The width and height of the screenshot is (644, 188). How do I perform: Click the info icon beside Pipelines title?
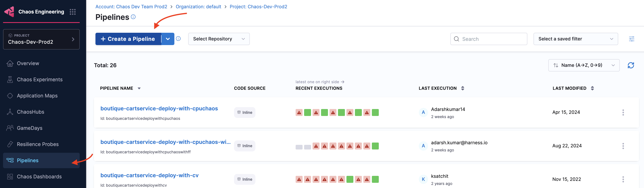pos(133,17)
